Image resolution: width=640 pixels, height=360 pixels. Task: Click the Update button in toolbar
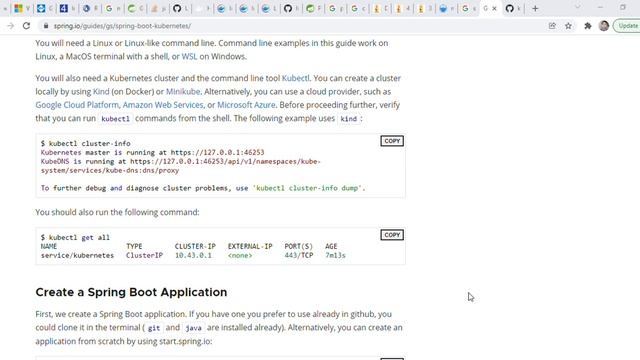(x=627, y=26)
